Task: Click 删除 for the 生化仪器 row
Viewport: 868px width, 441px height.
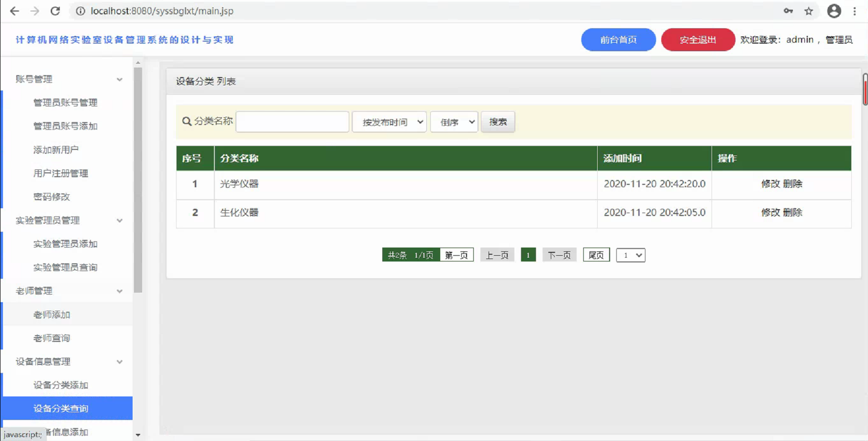Action: [792, 213]
